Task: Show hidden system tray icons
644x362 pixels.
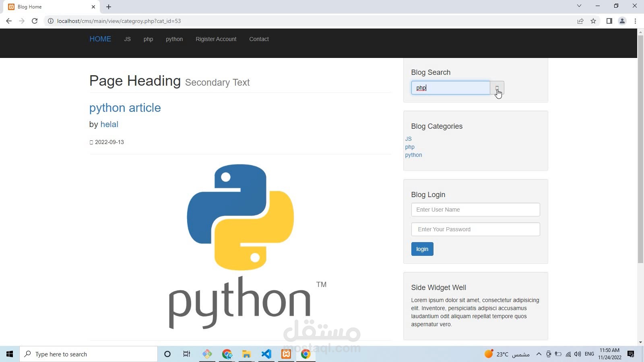Action: (539, 354)
